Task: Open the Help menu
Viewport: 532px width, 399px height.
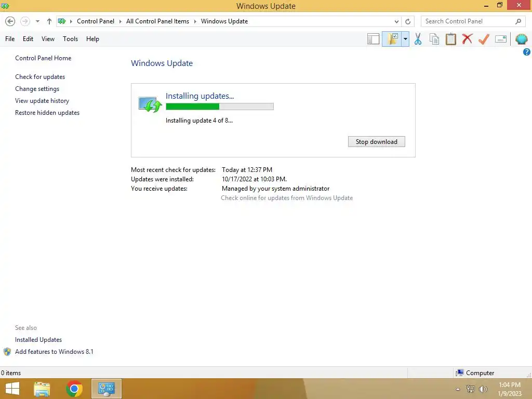Action: [x=92, y=39]
